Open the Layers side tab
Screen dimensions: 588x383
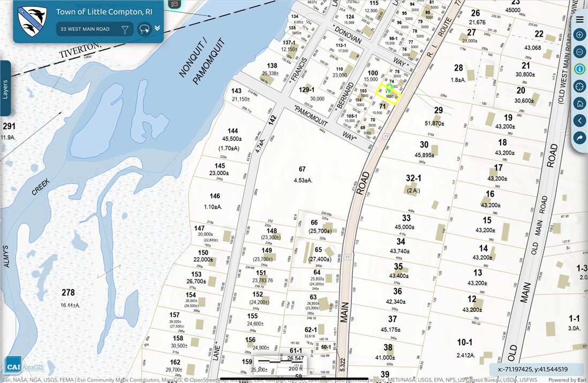pyautogui.click(x=5, y=88)
